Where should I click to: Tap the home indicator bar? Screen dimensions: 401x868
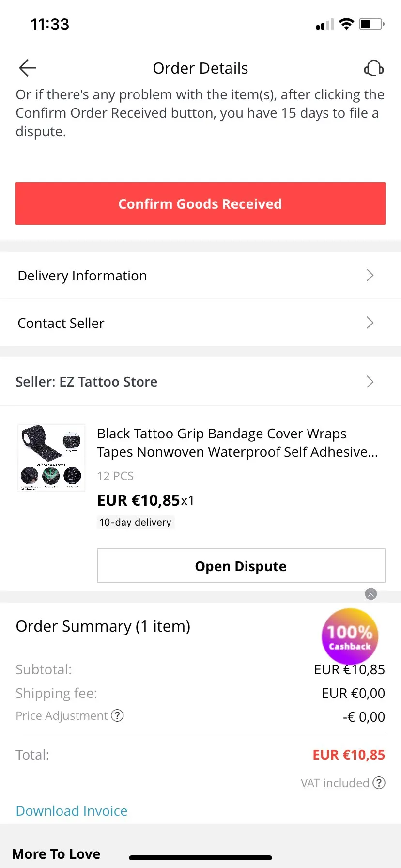point(200,858)
